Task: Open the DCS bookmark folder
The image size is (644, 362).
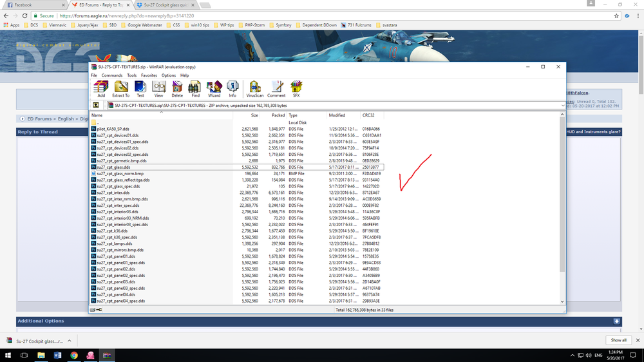Action: 31,25
